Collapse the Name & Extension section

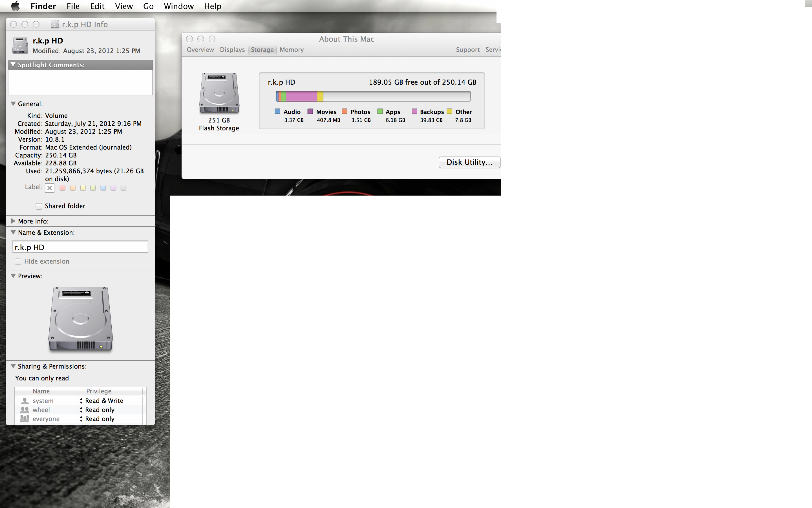(13, 233)
